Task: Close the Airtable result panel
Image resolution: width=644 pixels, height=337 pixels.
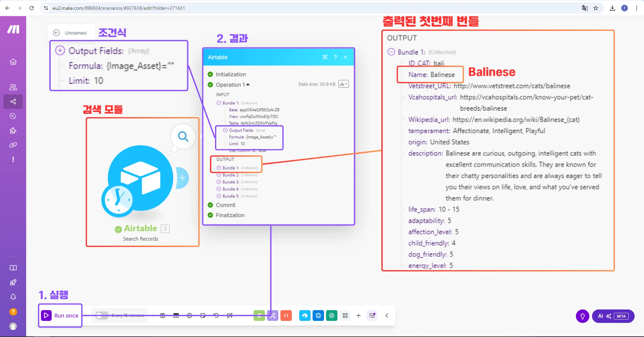Action: coord(345,57)
